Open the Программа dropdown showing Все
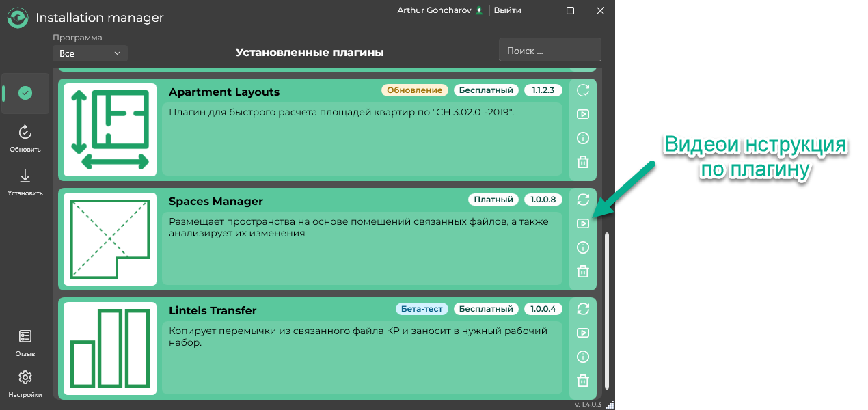Viewport: 868px width, 410px height. tap(90, 53)
